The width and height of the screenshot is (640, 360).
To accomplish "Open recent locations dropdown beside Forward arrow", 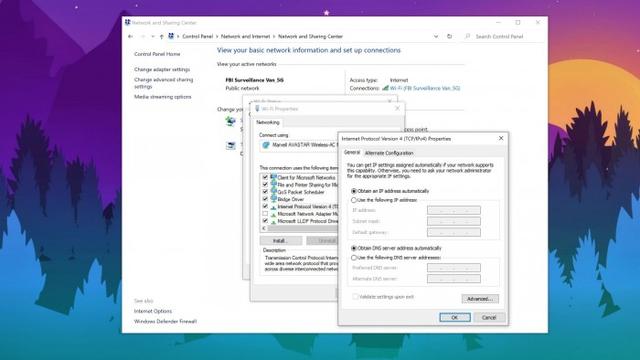I will tap(153, 36).
